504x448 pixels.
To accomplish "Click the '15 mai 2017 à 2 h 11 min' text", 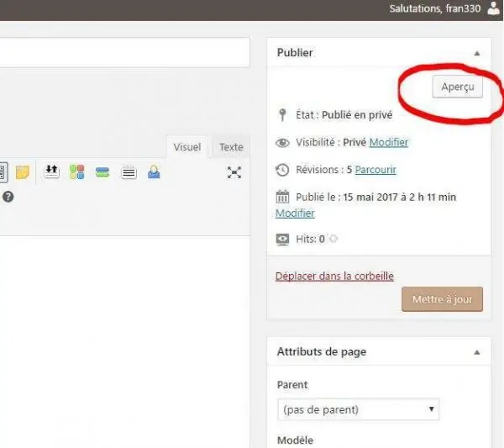I will pyautogui.click(x=400, y=197).
